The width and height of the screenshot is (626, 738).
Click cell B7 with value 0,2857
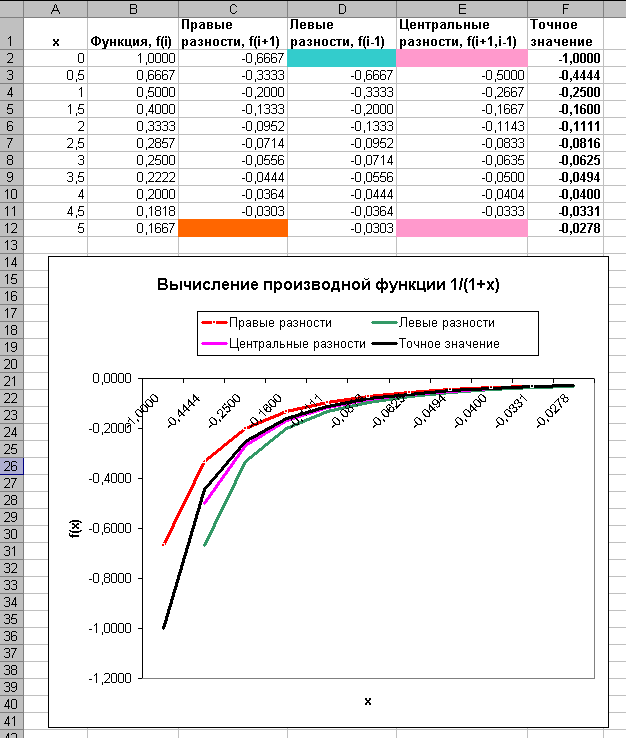pos(133,143)
